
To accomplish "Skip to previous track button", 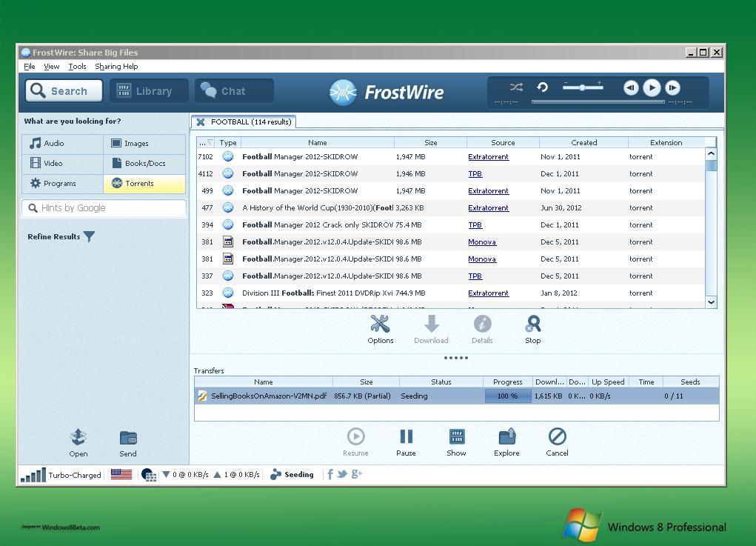I will pos(631,87).
